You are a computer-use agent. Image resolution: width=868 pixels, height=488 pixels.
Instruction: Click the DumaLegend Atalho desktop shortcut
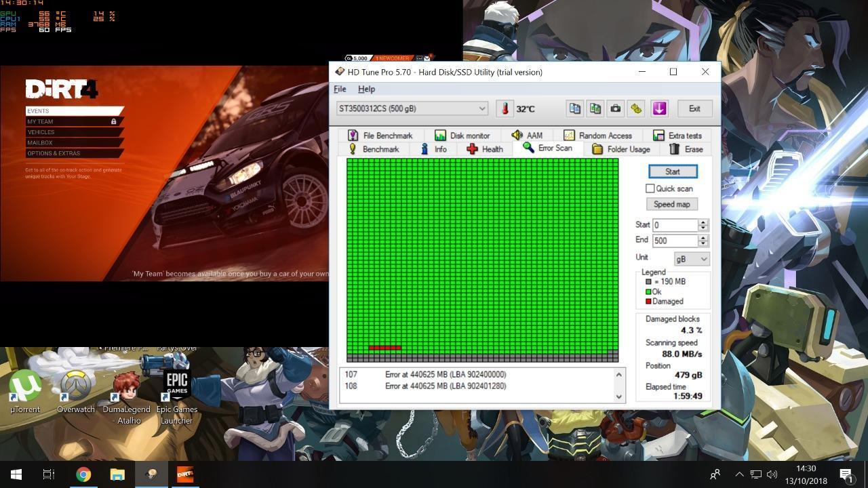click(126, 399)
